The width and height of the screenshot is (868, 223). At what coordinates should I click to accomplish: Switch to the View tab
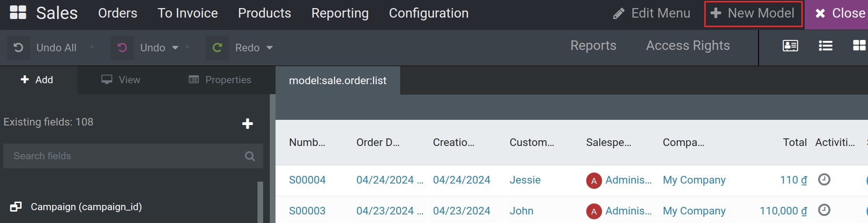coord(121,80)
